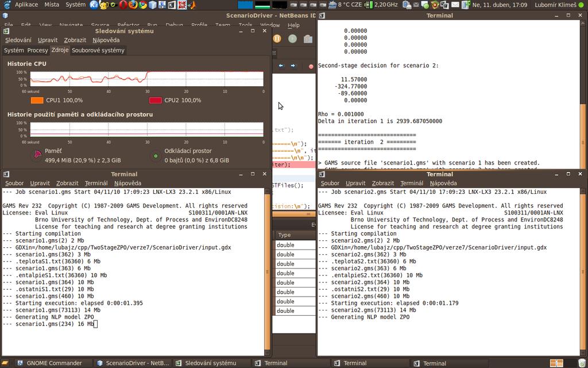Click the CPU frequency applet showing 2,20 GHz
Screen dimensions: 588x368
[x=381, y=5]
